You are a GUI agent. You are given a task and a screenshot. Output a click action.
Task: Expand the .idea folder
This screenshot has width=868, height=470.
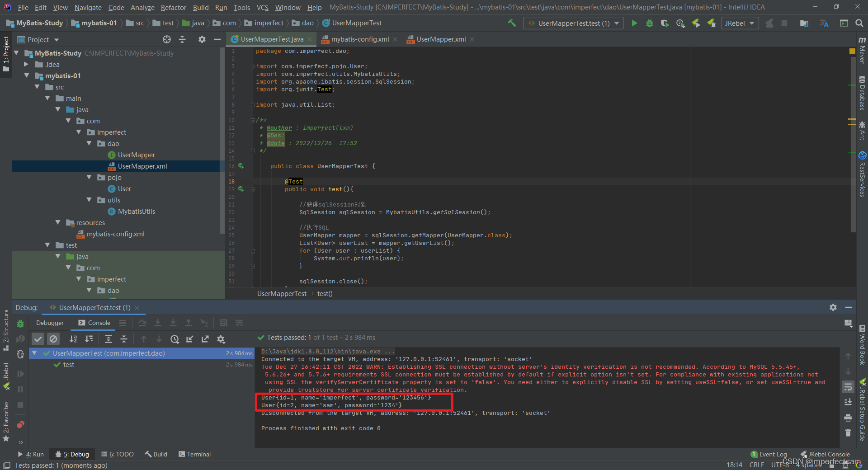pyautogui.click(x=26, y=64)
